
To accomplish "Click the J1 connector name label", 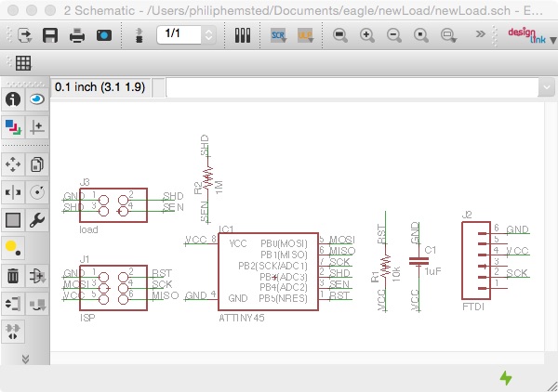I will click(x=85, y=259).
